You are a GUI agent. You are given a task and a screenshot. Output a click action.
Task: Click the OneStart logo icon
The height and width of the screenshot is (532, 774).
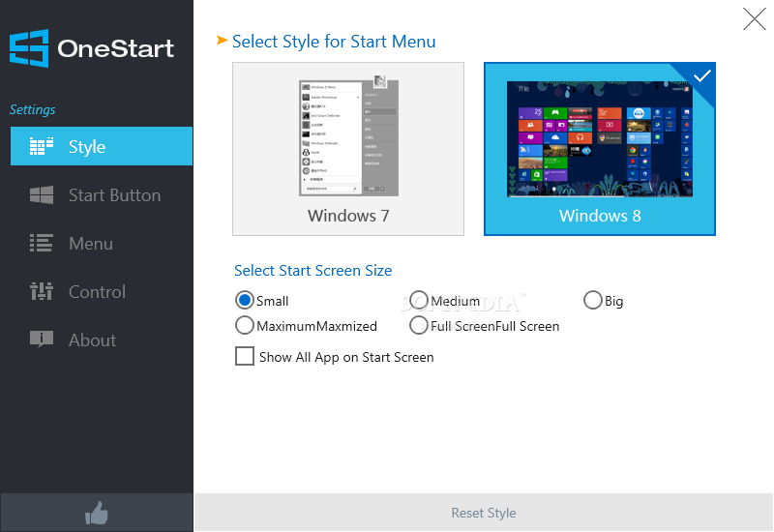click(x=29, y=48)
